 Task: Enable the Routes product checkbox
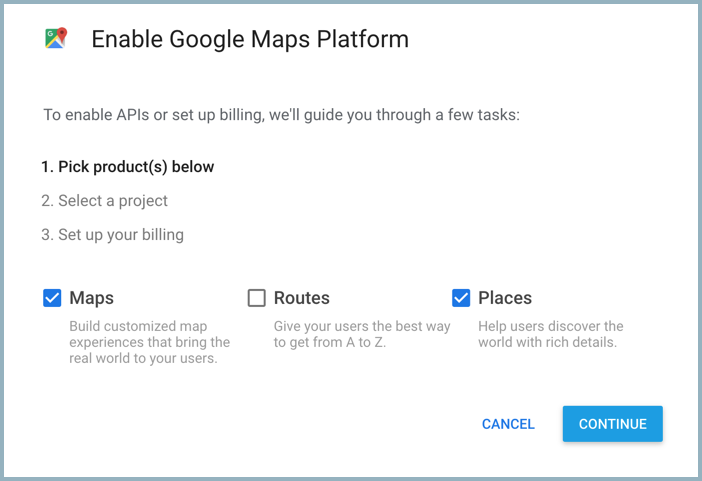tap(257, 298)
